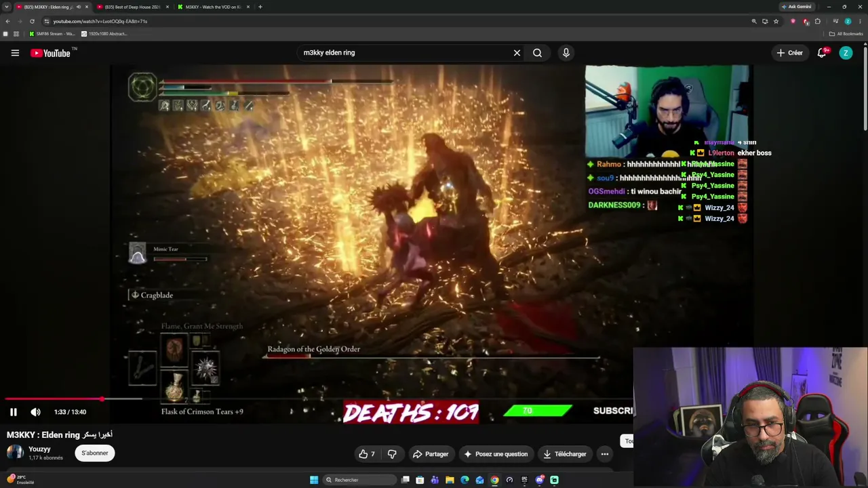This screenshot has width=868, height=488.
Task: Open Ask Gemini
Action: (796, 7)
